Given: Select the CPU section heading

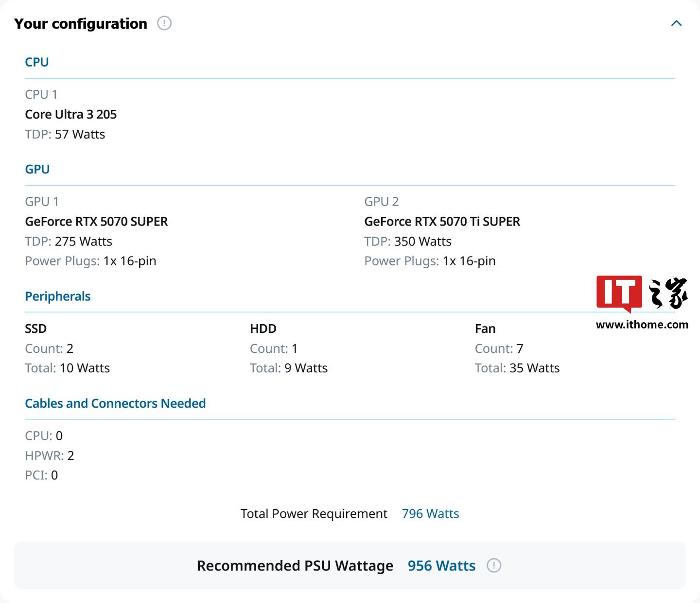Looking at the screenshot, I should point(37,62).
